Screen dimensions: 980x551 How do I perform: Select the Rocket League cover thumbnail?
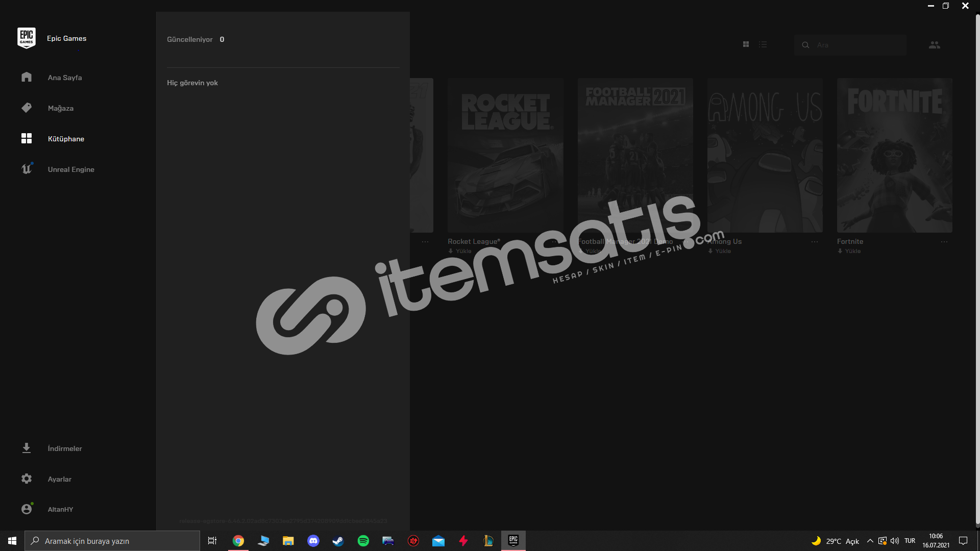tap(505, 155)
